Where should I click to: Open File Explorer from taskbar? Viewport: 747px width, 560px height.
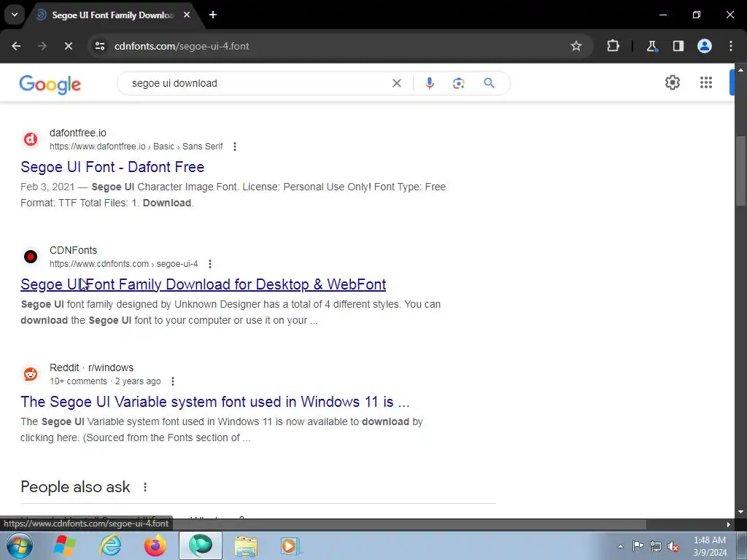coord(246,545)
